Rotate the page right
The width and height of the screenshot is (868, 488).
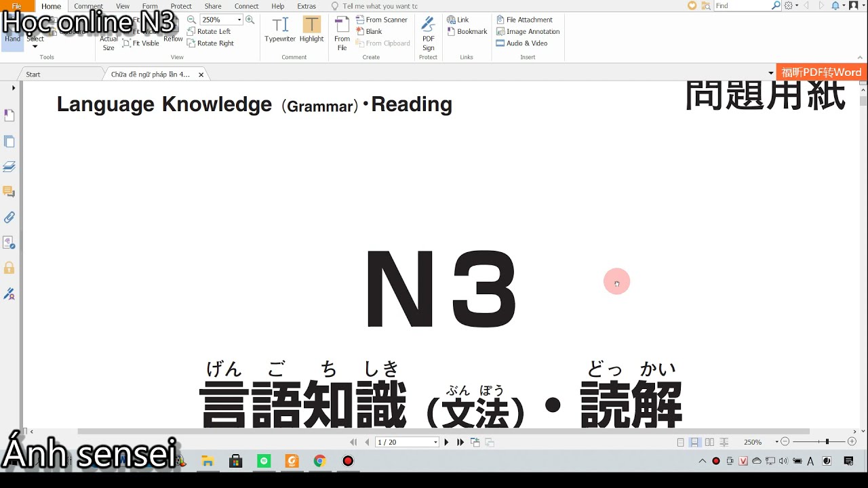(x=210, y=43)
